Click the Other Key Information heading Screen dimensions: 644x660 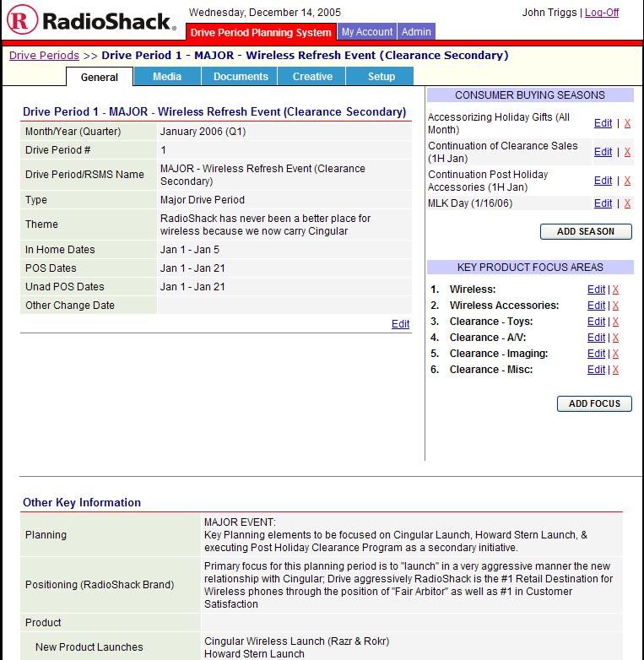tap(82, 502)
